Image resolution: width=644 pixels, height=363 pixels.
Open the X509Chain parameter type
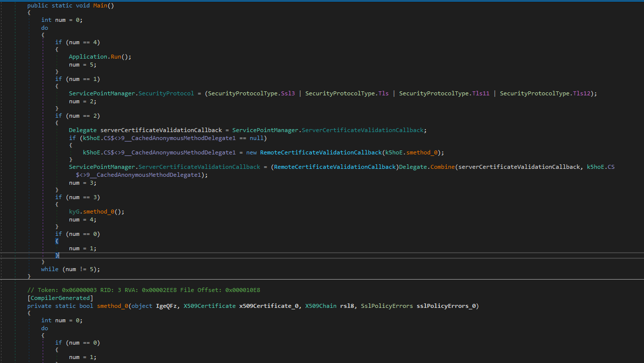(x=320, y=306)
